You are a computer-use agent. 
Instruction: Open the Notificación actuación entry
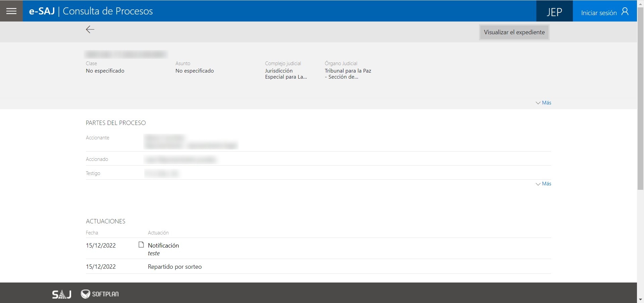(x=163, y=246)
